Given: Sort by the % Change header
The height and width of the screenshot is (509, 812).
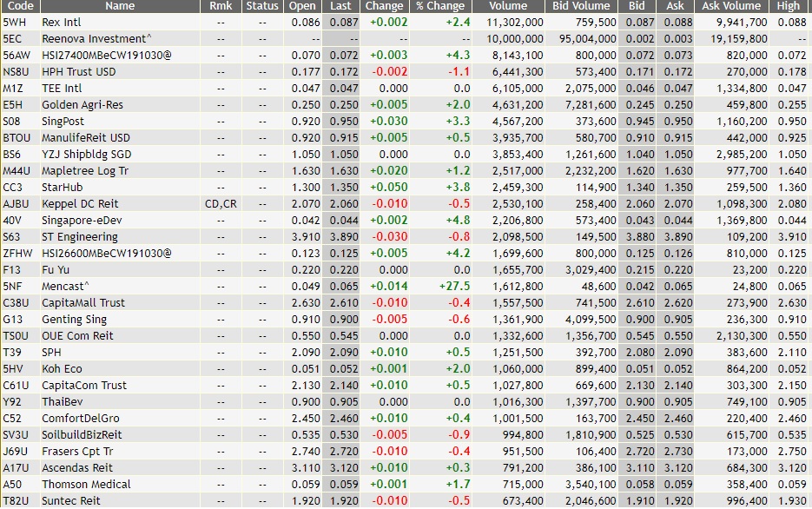Looking at the screenshot, I should pyautogui.click(x=440, y=6).
